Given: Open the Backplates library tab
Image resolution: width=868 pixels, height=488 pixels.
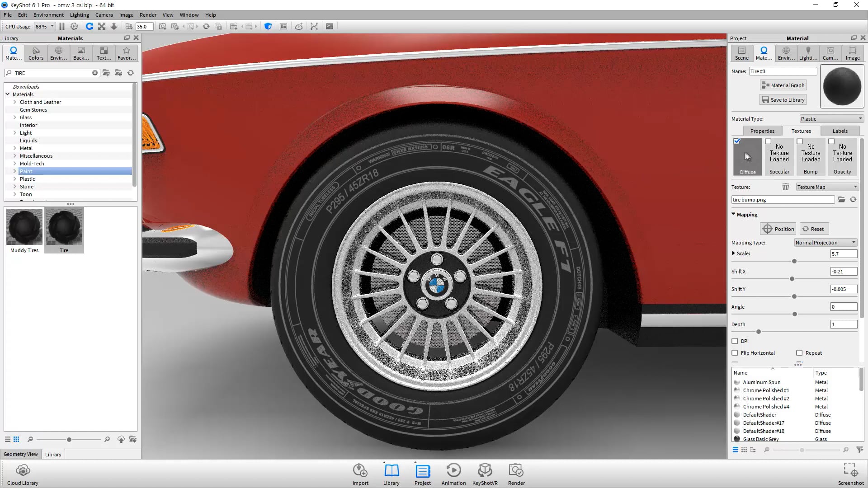Looking at the screenshot, I should pyautogui.click(x=81, y=53).
